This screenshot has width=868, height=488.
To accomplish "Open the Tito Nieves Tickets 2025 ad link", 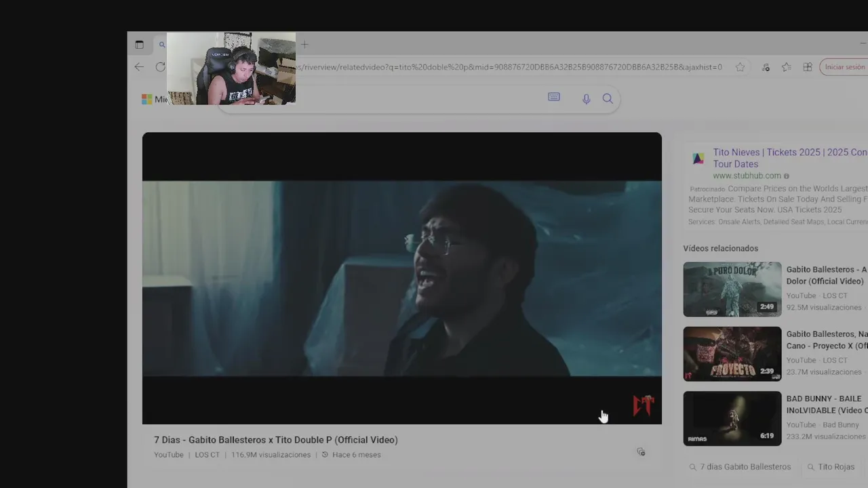I will coord(790,158).
